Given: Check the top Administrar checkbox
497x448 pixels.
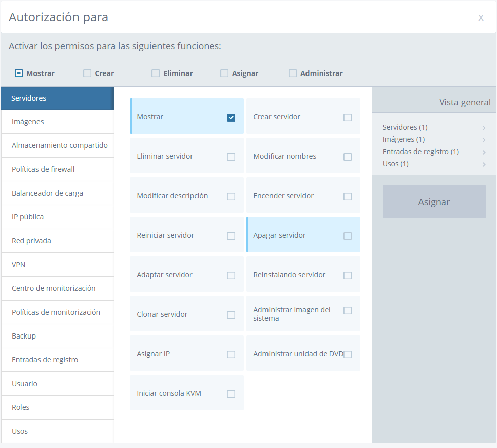Looking at the screenshot, I should pyautogui.click(x=292, y=73).
